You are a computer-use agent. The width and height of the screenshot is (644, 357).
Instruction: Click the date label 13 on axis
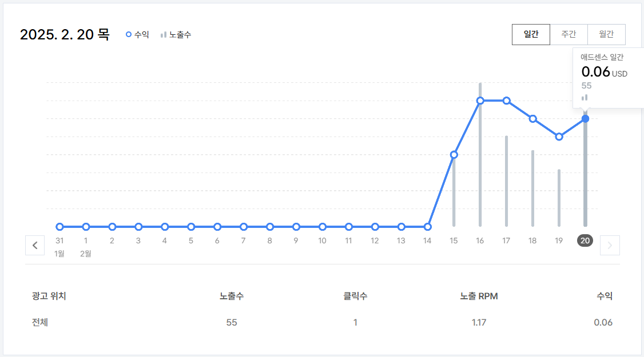pos(401,240)
